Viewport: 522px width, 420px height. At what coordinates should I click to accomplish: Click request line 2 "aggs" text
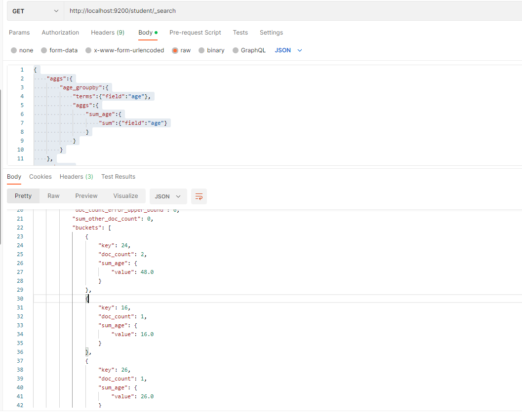pos(56,79)
